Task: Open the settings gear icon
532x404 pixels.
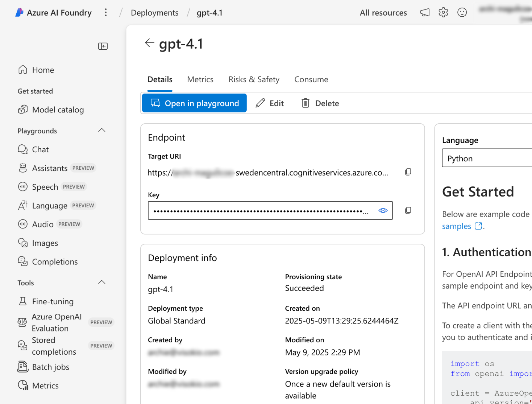Action: click(443, 13)
